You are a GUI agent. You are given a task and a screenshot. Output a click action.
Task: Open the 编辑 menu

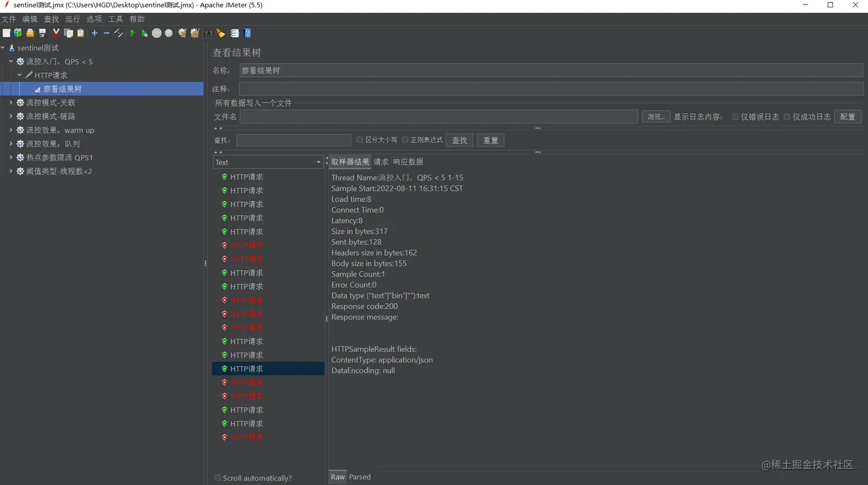(30, 19)
